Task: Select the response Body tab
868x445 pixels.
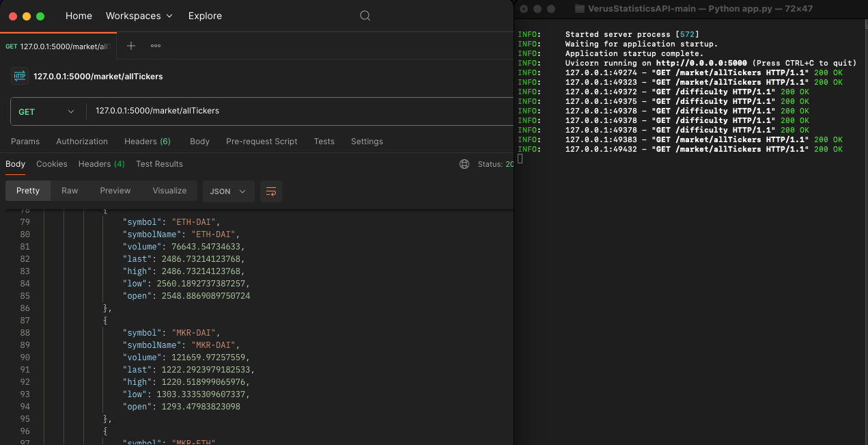Action: (x=15, y=164)
